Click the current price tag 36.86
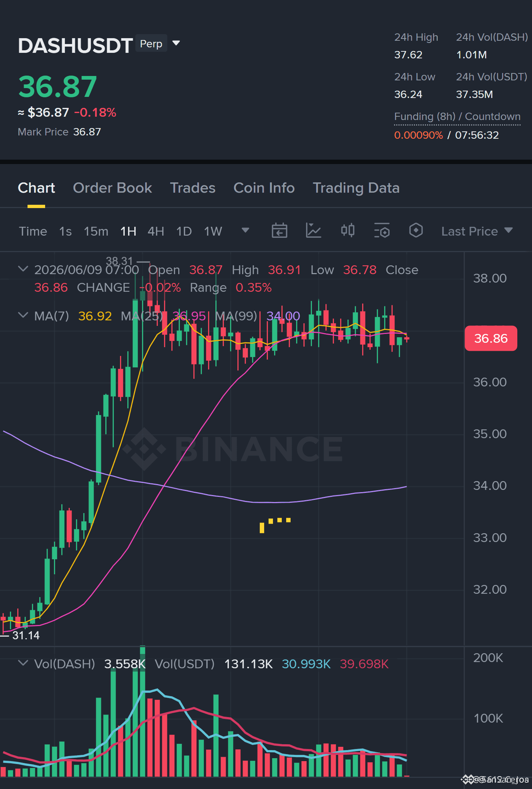Image resolution: width=532 pixels, height=789 pixels. pyautogui.click(x=491, y=338)
